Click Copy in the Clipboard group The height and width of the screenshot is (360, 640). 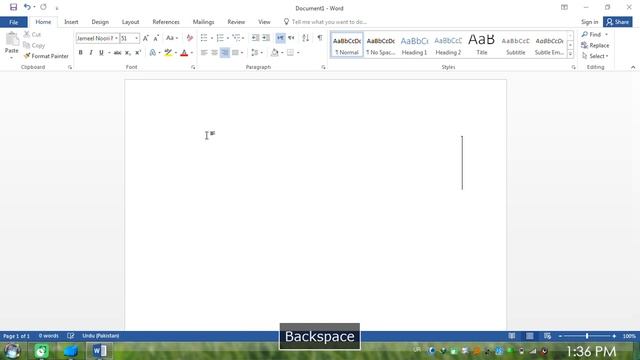click(x=34, y=45)
